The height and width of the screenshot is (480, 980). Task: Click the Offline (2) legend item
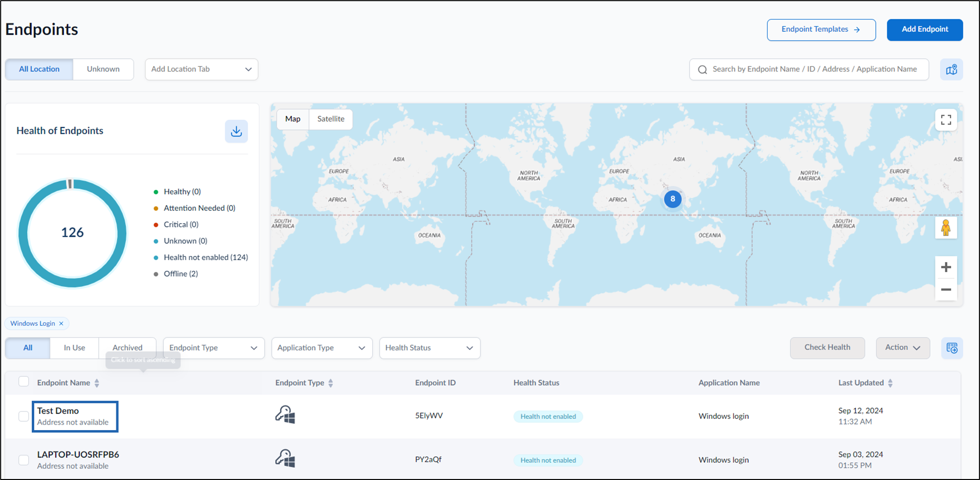click(176, 274)
